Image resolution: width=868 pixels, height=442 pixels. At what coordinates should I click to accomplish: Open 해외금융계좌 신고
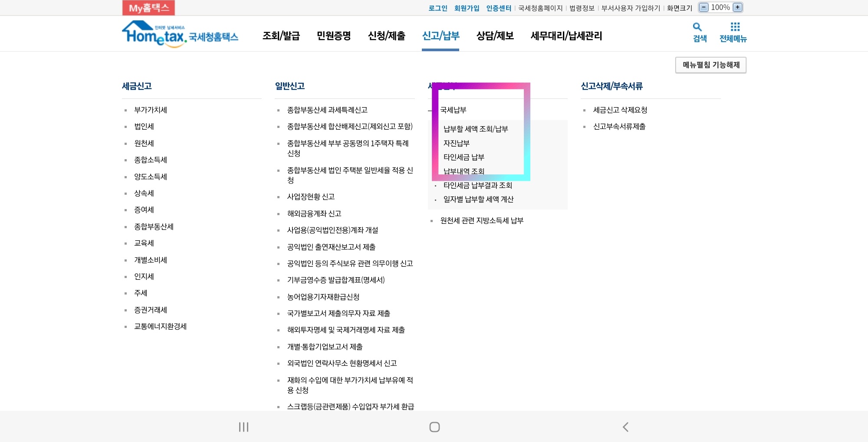point(314,213)
